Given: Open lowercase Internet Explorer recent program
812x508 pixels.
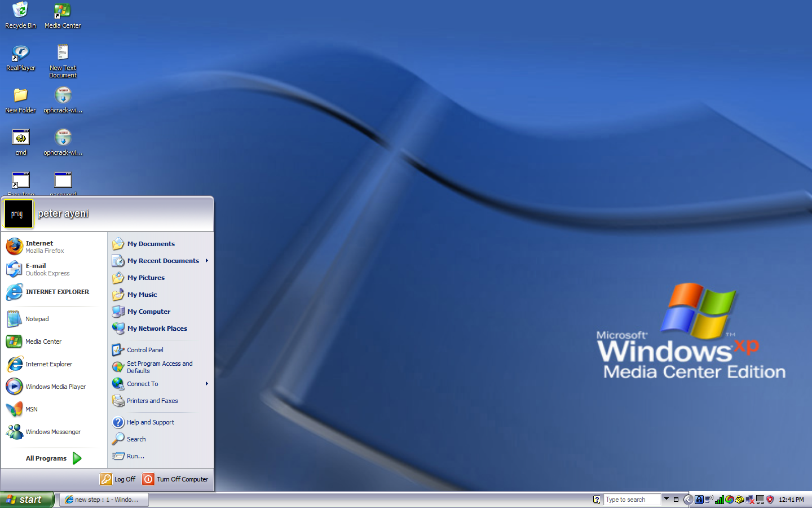Looking at the screenshot, I should pos(54,364).
